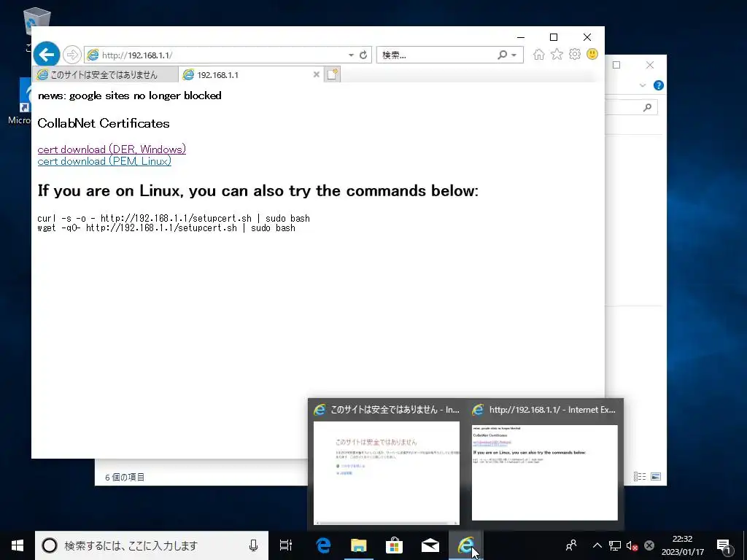Select the Microsoft Edge desktop shortcut
This screenshot has width=747, height=560.
point(20,102)
